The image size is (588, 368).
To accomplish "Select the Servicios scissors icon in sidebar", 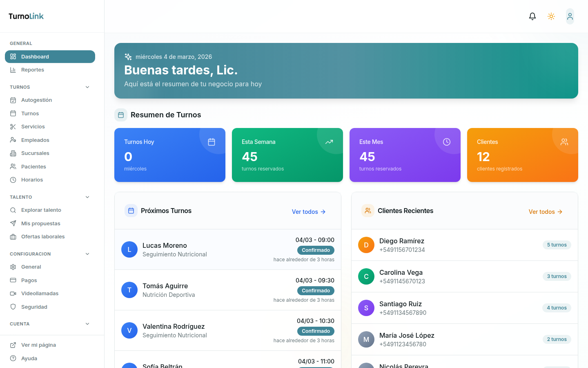I will click(x=13, y=126).
